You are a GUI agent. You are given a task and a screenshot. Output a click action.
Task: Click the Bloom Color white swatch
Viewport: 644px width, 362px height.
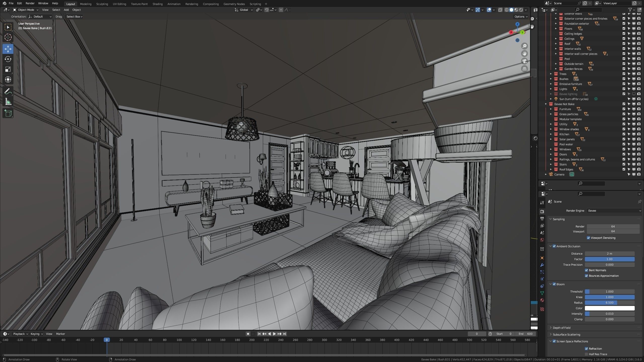[610, 308]
